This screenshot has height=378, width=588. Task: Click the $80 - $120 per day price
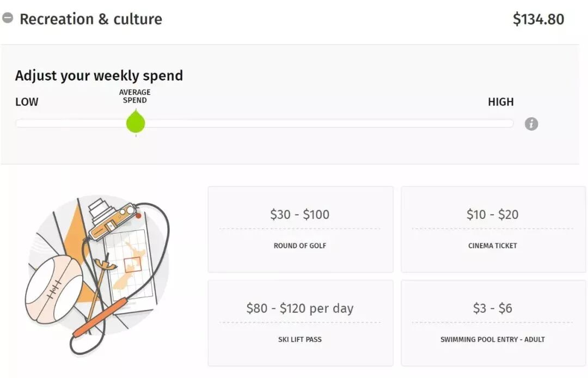point(299,308)
